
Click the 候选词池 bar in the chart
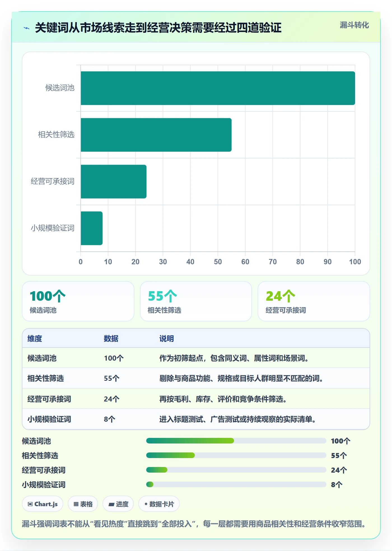point(218,88)
